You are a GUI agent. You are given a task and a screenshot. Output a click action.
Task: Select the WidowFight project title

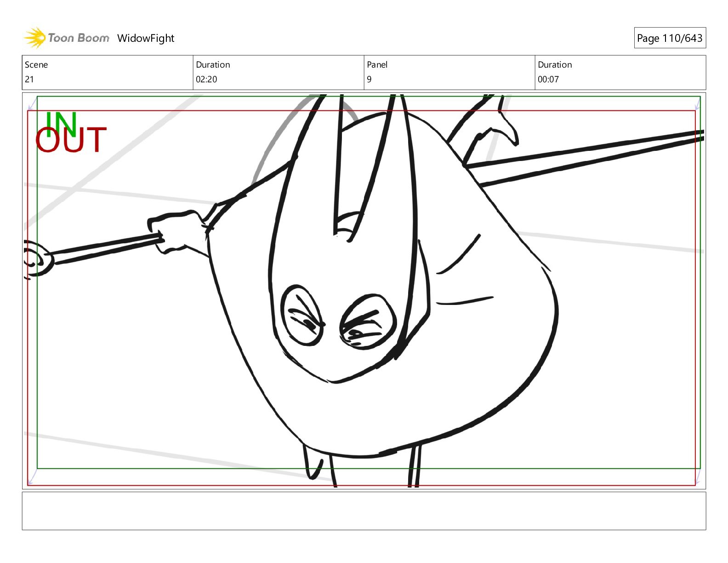point(146,38)
